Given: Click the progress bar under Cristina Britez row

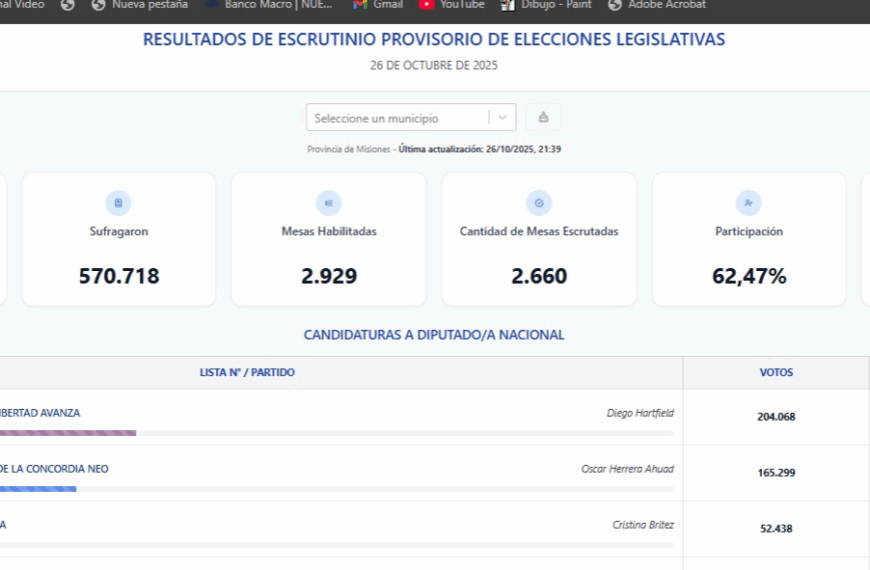Looking at the screenshot, I should click(337, 545).
